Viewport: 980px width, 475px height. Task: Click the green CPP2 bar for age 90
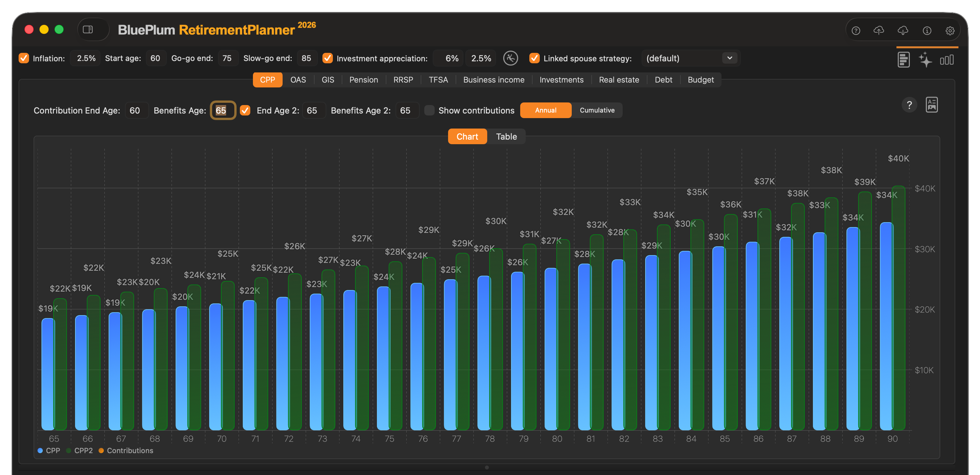click(898, 308)
